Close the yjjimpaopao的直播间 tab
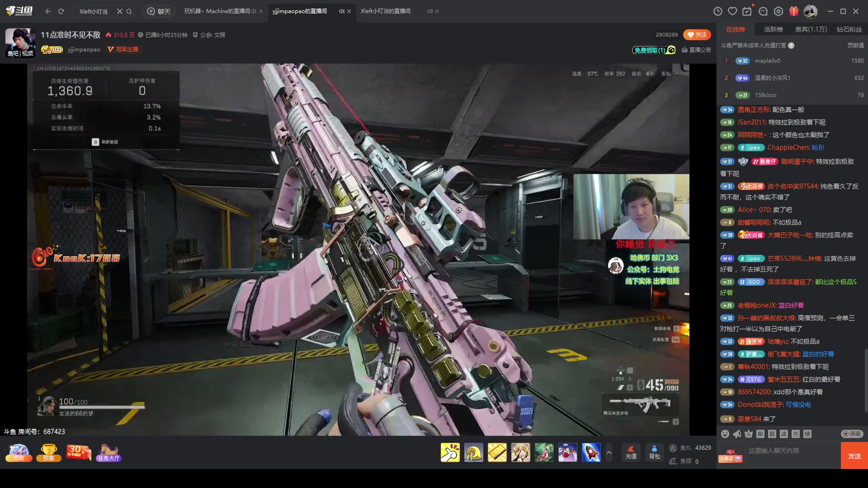 [349, 11]
